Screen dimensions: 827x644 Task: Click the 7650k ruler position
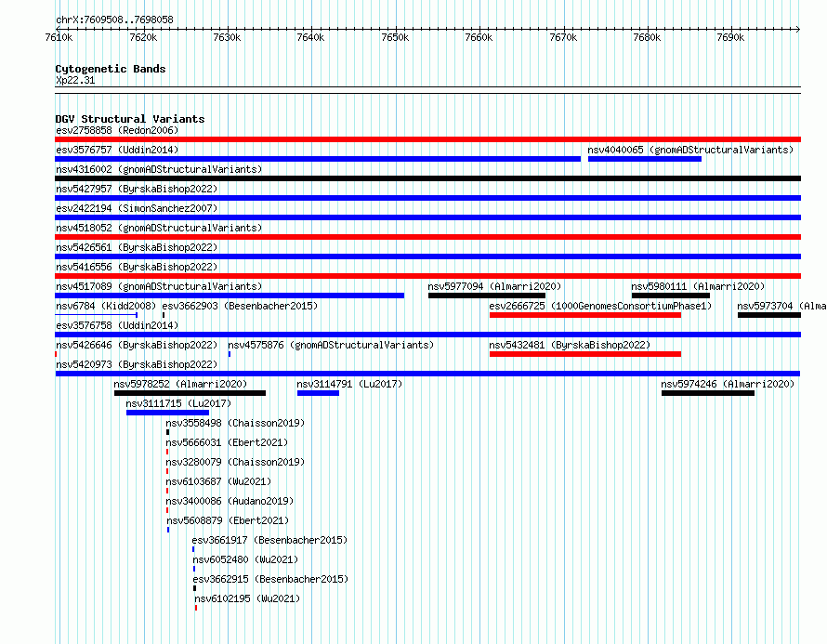[395, 37]
